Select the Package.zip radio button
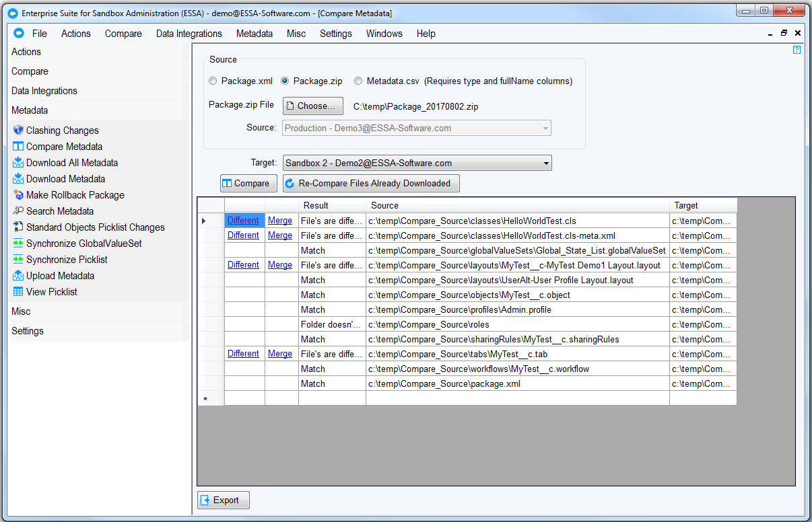The width and height of the screenshot is (812, 522). (x=285, y=81)
